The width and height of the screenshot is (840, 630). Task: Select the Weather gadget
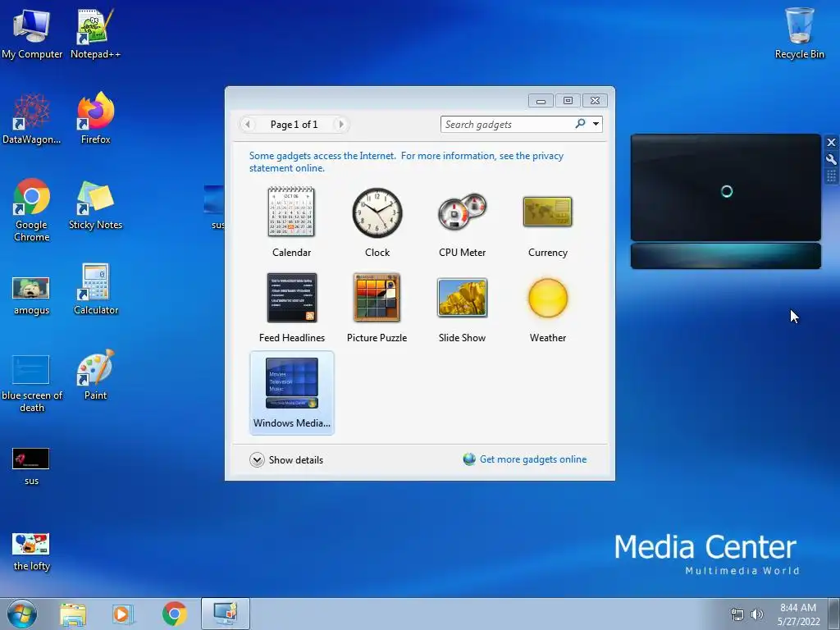(547, 307)
